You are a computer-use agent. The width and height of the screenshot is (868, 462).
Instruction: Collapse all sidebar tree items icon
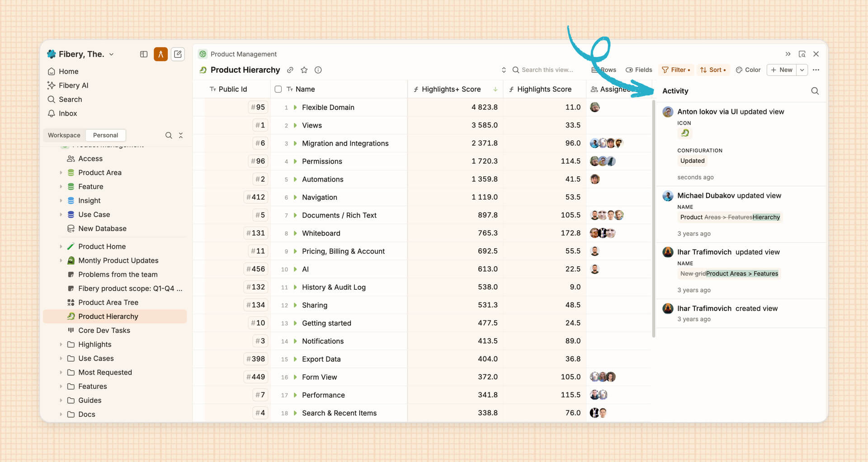181,135
